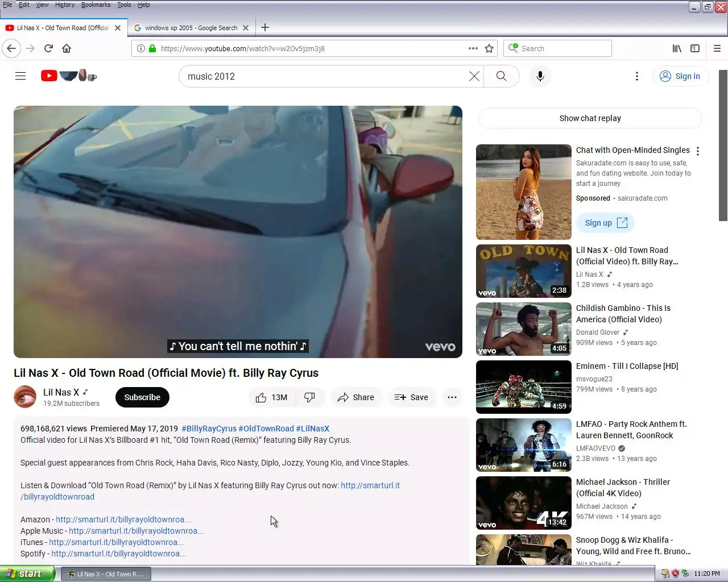Show site information icon in address bar
728x582 pixels.
[140, 48]
